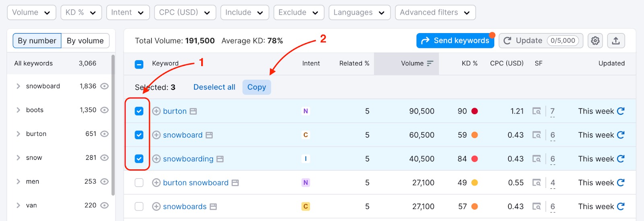Refresh the snowboards keyword row
Image resolution: width=644 pixels, height=221 pixels.
pos(621,206)
